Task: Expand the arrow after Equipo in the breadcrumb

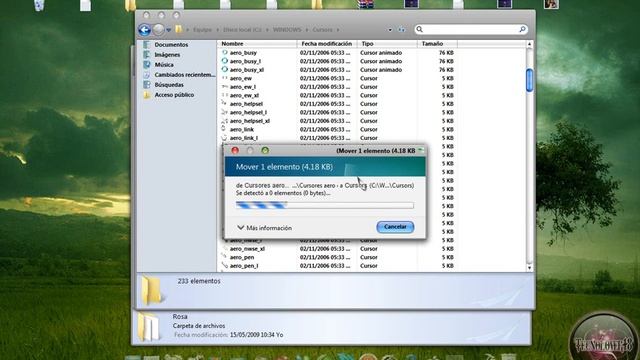Action: click(x=218, y=30)
